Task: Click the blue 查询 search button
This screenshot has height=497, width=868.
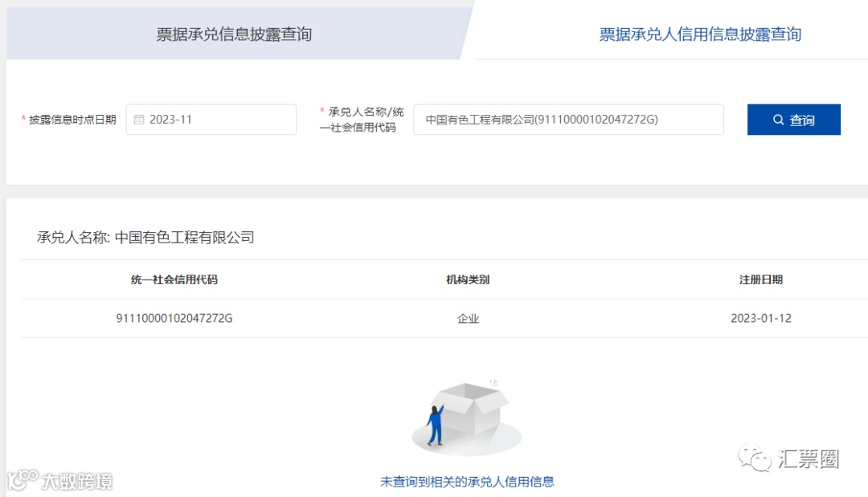Action: [x=793, y=120]
